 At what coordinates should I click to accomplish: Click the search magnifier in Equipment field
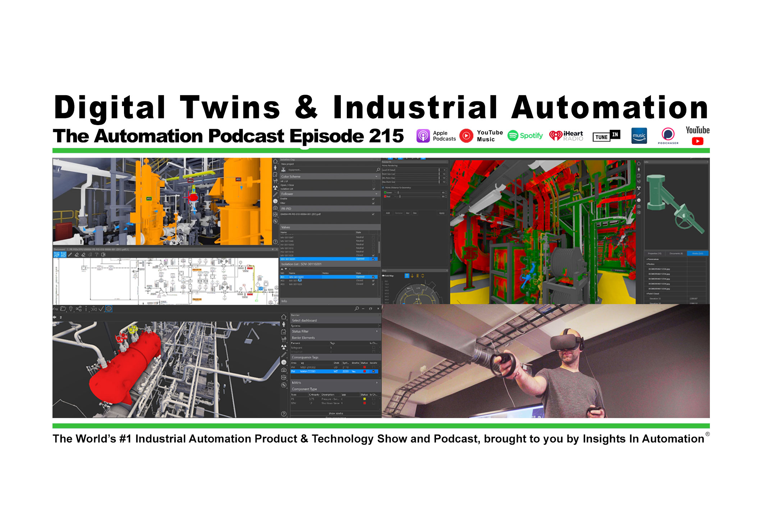pos(378,170)
